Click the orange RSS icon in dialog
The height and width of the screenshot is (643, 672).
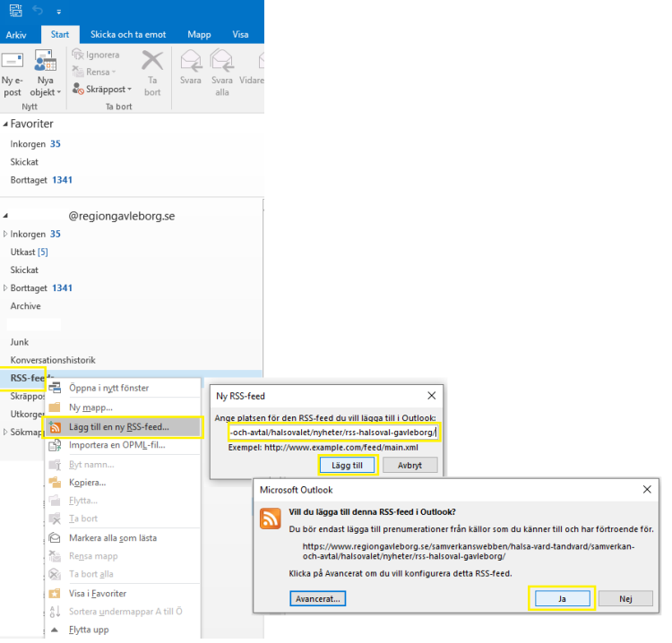pos(271,519)
